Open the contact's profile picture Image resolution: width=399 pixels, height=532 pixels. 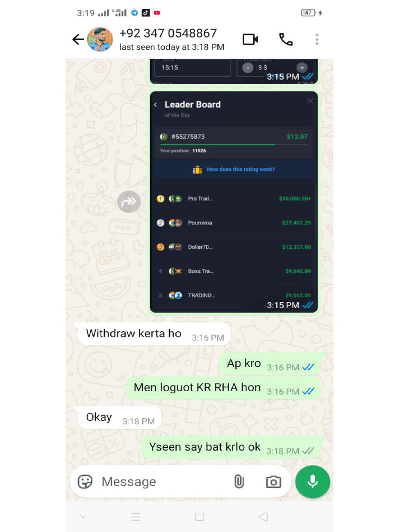(x=100, y=39)
